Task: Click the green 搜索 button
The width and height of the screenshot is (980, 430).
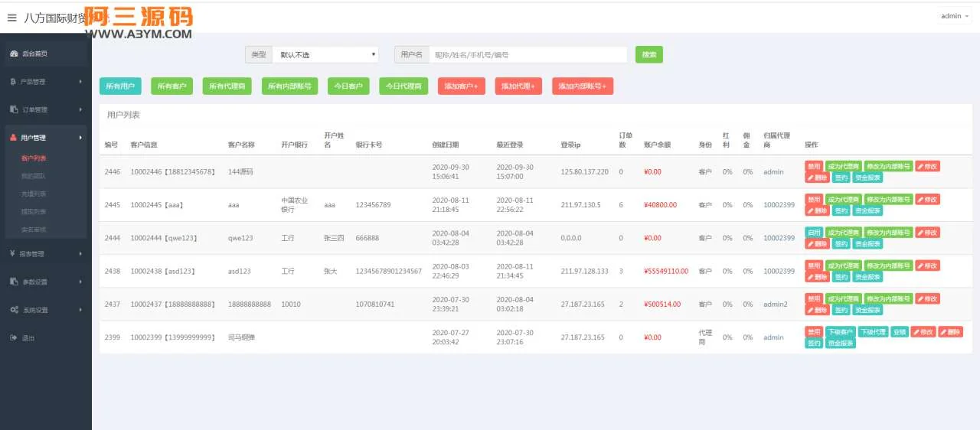Action: [648, 54]
